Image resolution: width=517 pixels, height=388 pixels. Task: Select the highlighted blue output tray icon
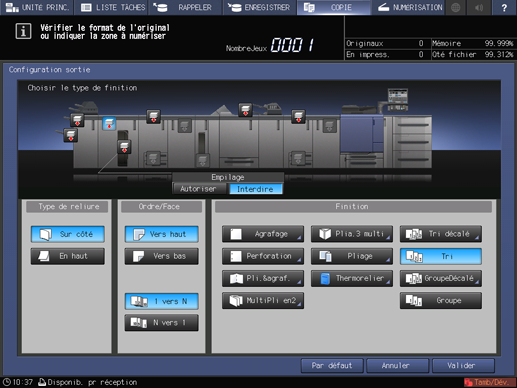click(109, 124)
